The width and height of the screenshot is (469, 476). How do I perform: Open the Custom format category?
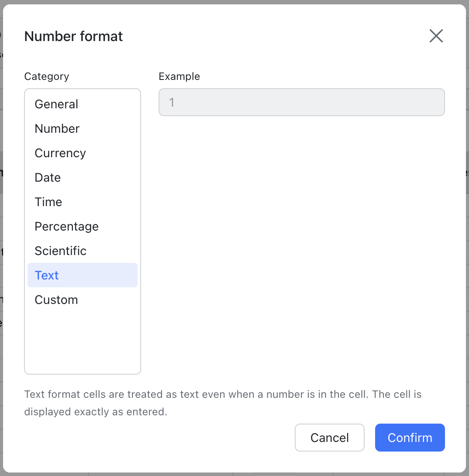[56, 300]
